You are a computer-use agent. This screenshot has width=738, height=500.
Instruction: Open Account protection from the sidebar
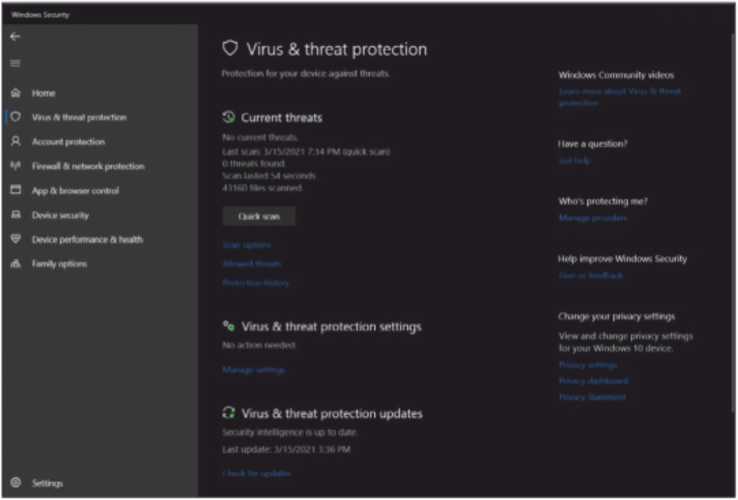coord(68,142)
